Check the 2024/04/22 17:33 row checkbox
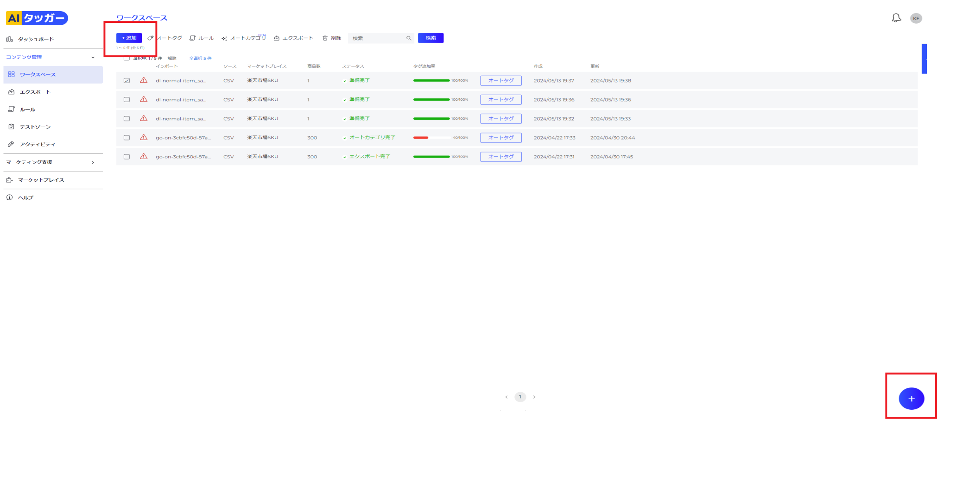The height and width of the screenshot is (493, 980). (126, 137)
